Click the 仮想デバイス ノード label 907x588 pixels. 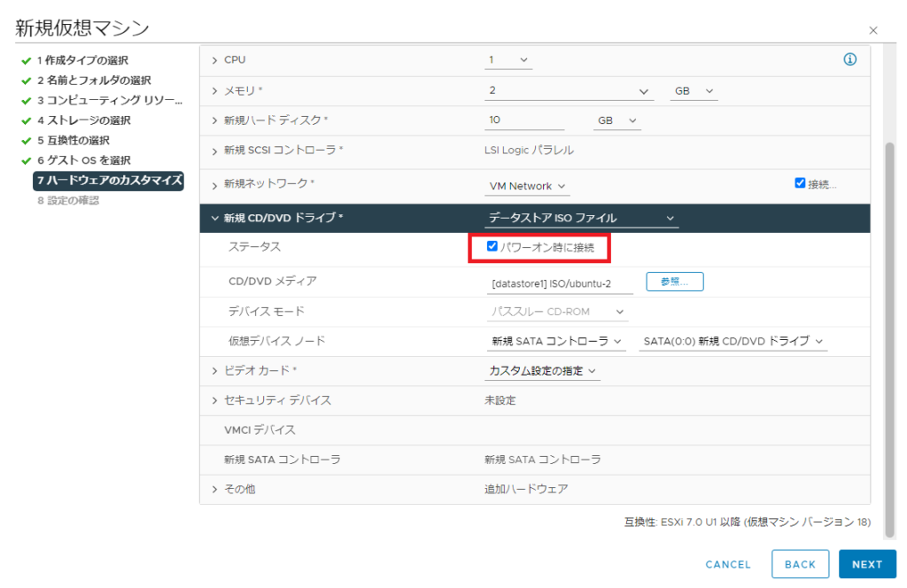(x=276, y=341)
